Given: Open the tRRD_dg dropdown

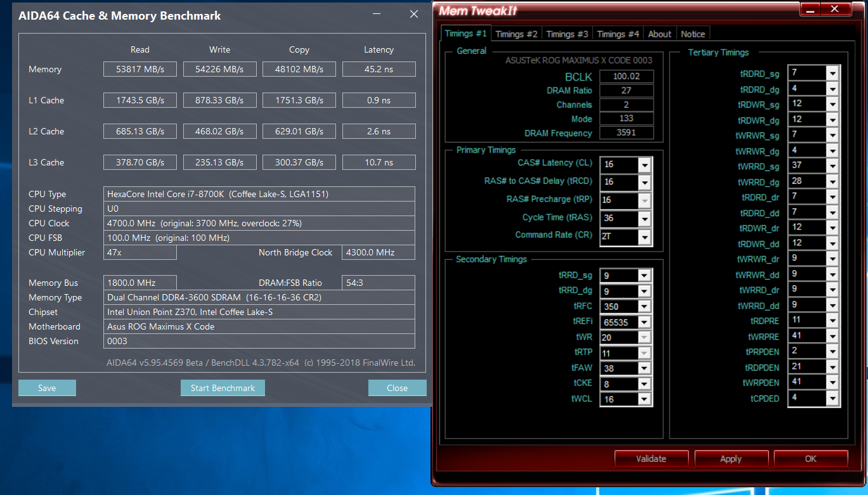Looking at the screenshot, I should point(645,292).
